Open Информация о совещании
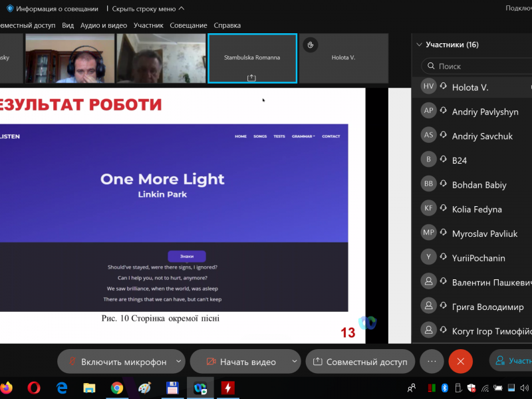532x399 pixels. (52, 9)
